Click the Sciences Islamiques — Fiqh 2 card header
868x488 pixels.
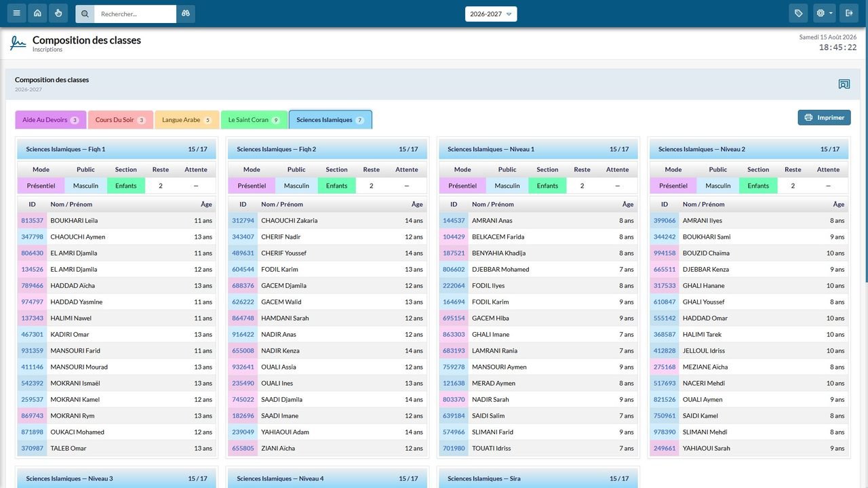pos(328,149)
